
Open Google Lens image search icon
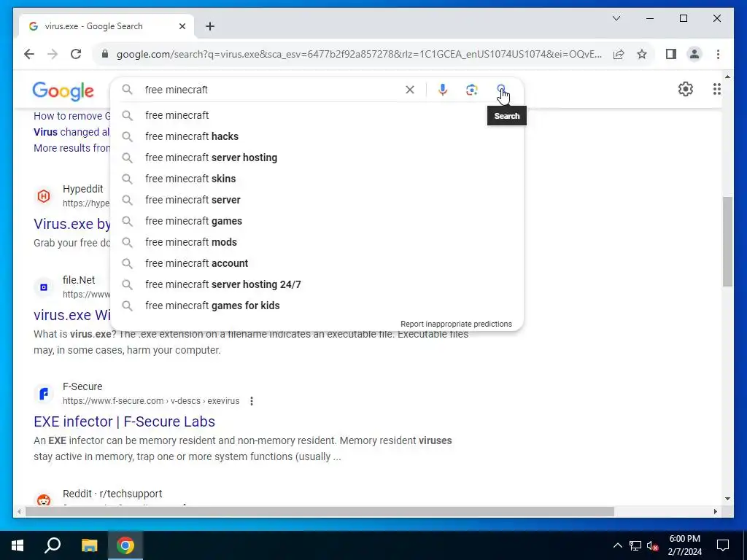point(472,90)
